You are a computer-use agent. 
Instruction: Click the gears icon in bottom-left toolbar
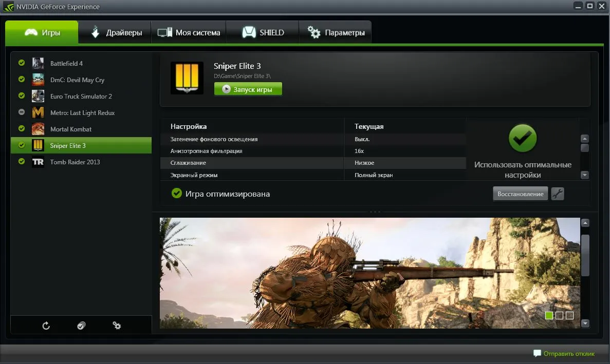click(117, 325)
